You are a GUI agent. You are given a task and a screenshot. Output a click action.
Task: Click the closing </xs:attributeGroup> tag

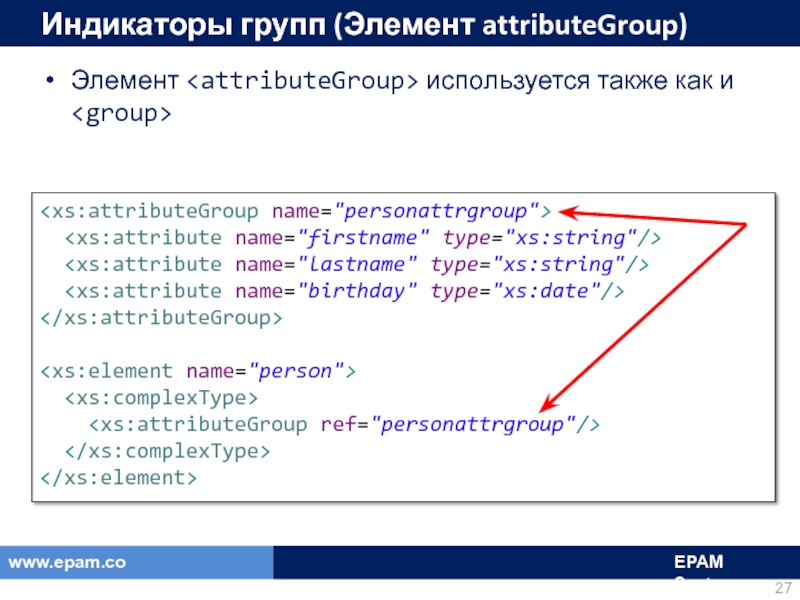[161, 318]
